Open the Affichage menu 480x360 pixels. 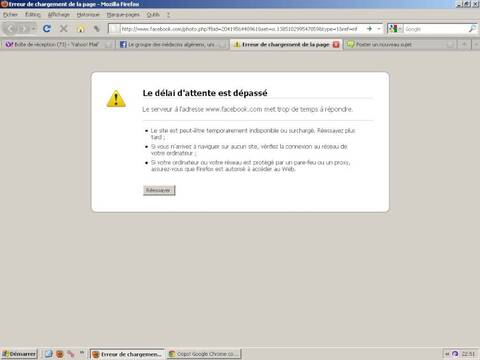(59, 15)
